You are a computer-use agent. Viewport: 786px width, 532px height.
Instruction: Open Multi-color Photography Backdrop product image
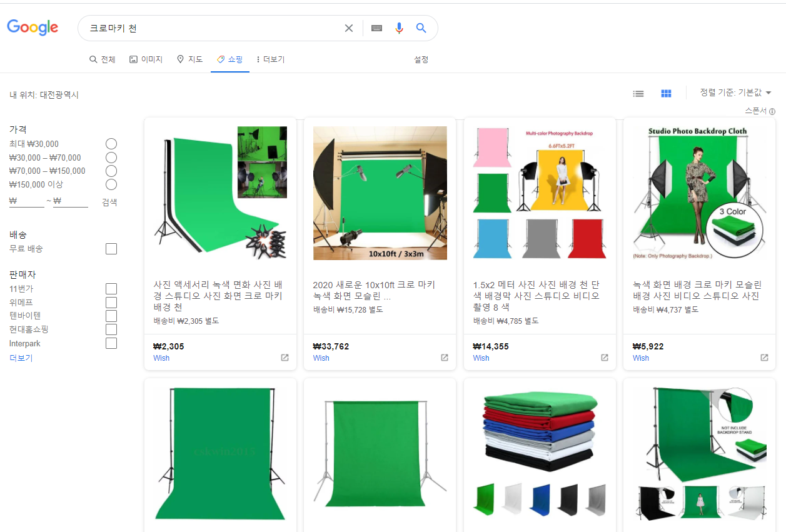click(540, 193)
